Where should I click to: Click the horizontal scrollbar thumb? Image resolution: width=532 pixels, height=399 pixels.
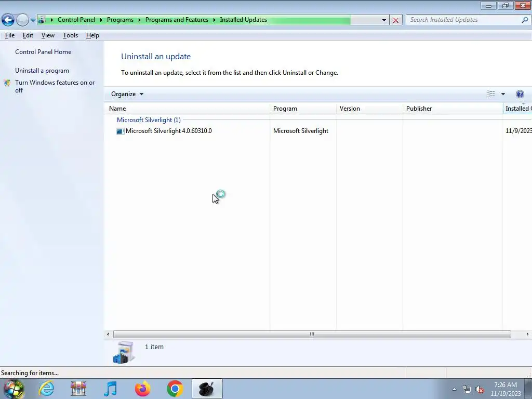pyautogui.click(x=312, y=334)
